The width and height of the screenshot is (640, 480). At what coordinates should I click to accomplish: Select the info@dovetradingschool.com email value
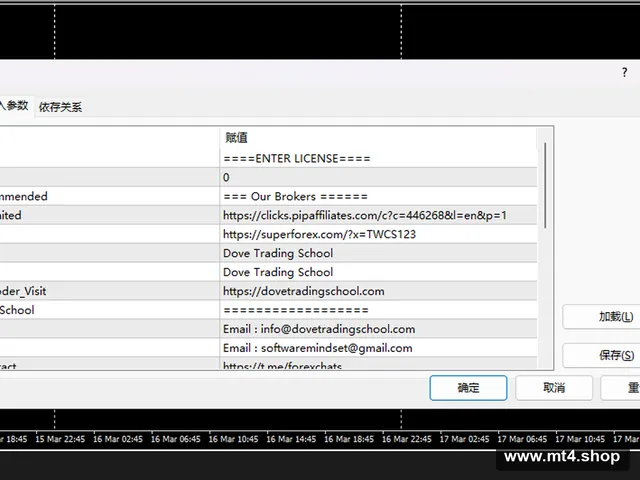[x=378, y=329]
